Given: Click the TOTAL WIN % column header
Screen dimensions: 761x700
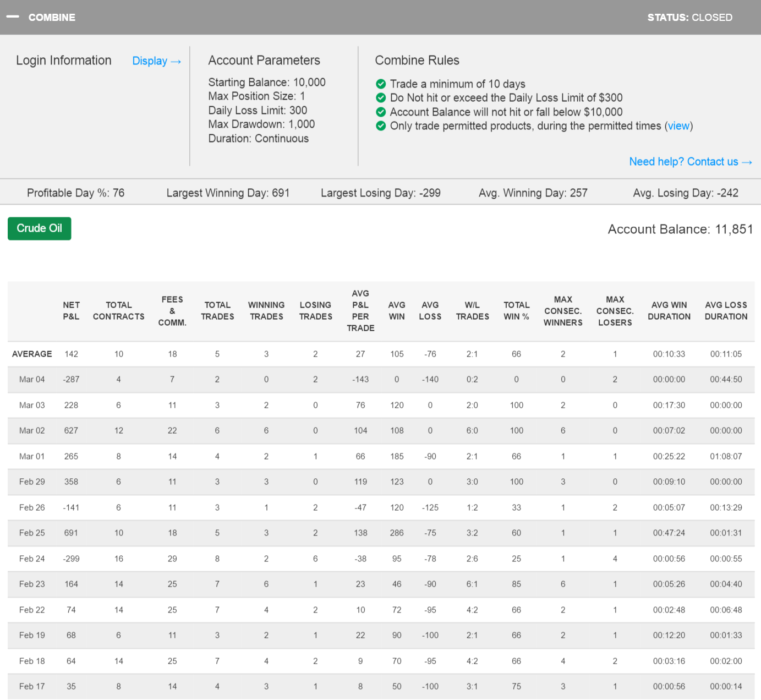Looking at the screenshot, I should (x=516, y=311).
